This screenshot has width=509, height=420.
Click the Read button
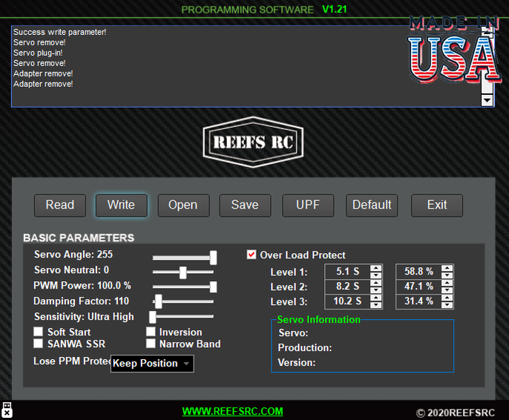pyautogui.click(x=60, y=205)
